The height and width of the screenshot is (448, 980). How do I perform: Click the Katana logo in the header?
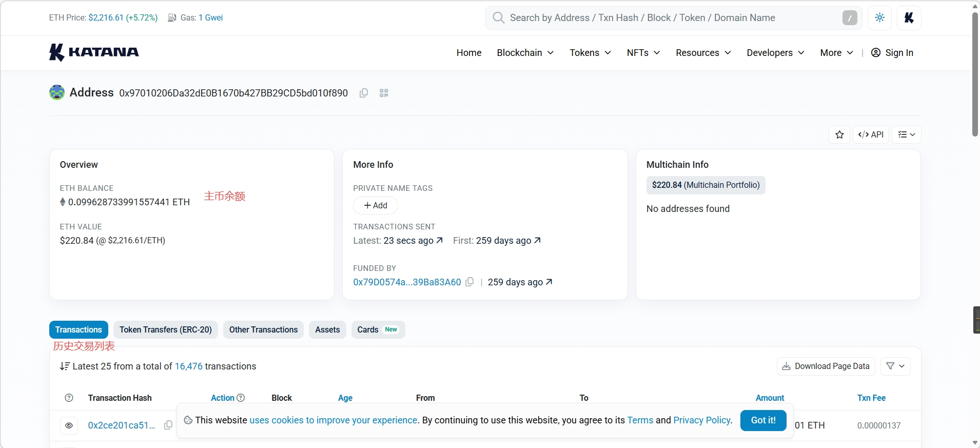coord(94,52)
